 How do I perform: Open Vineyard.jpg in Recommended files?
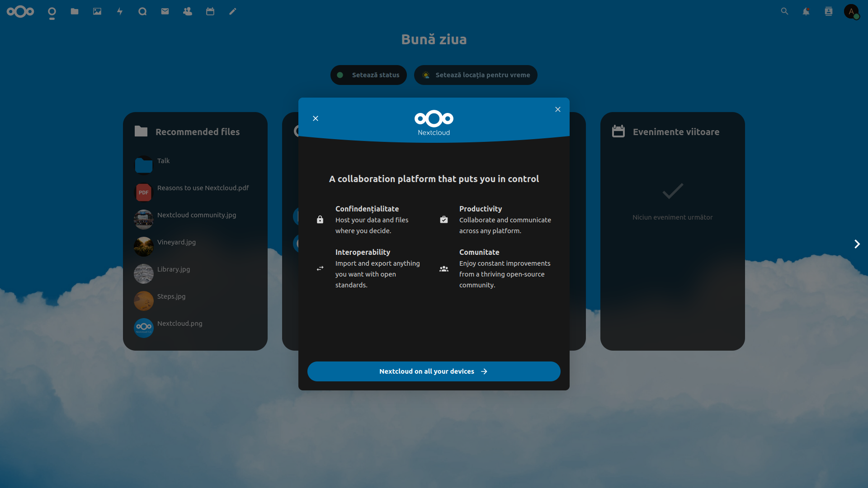pyautogui.click(x=195, y=247)
